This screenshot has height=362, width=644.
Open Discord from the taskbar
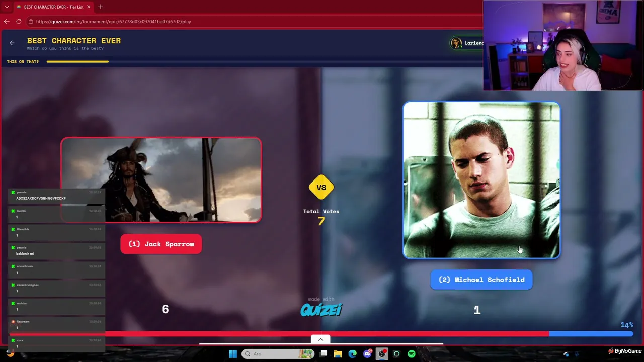coord(367,354)
